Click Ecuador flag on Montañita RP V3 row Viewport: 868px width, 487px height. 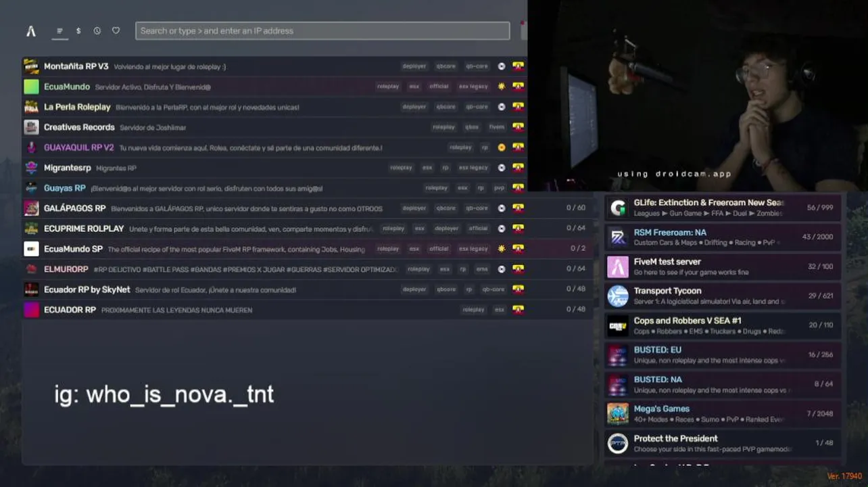pyautogui.click(x=518, y=66)
